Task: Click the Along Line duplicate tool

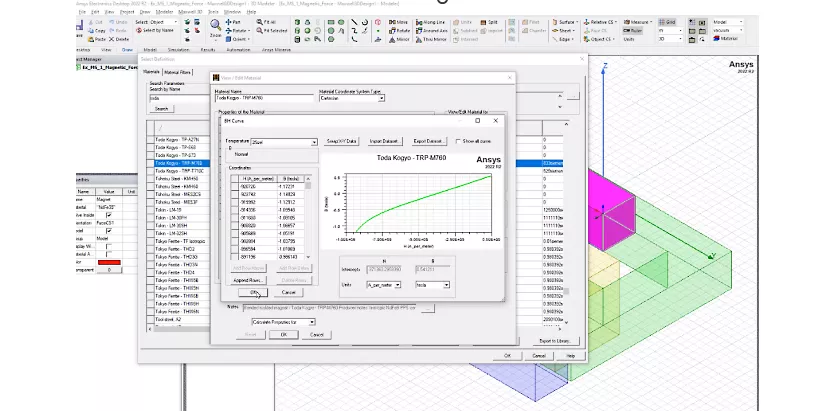Action: pos(430,22)
